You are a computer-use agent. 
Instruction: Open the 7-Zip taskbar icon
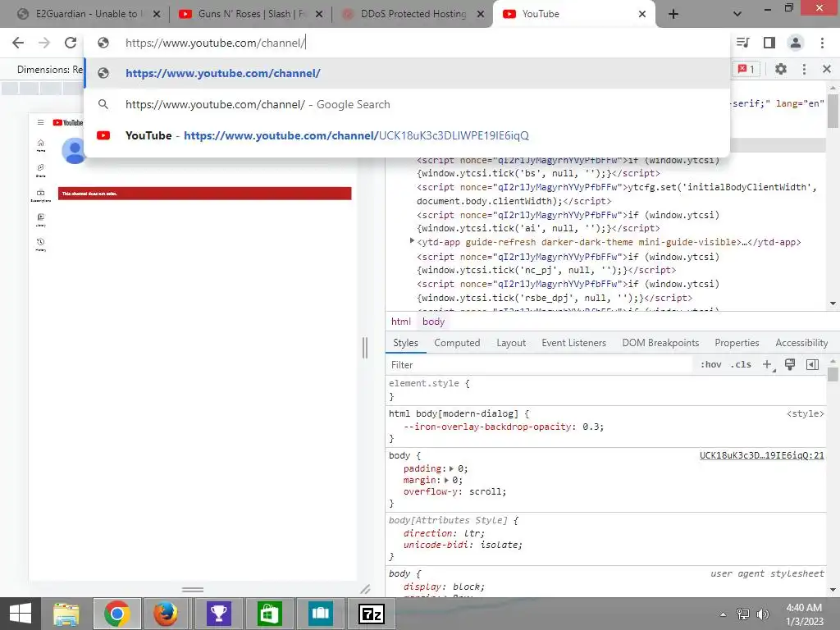pos(372,614)
